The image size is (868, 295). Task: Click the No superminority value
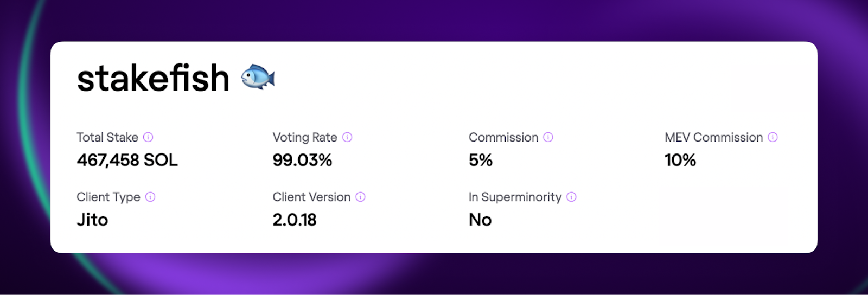pyautogui.click(x=480, y=220)
